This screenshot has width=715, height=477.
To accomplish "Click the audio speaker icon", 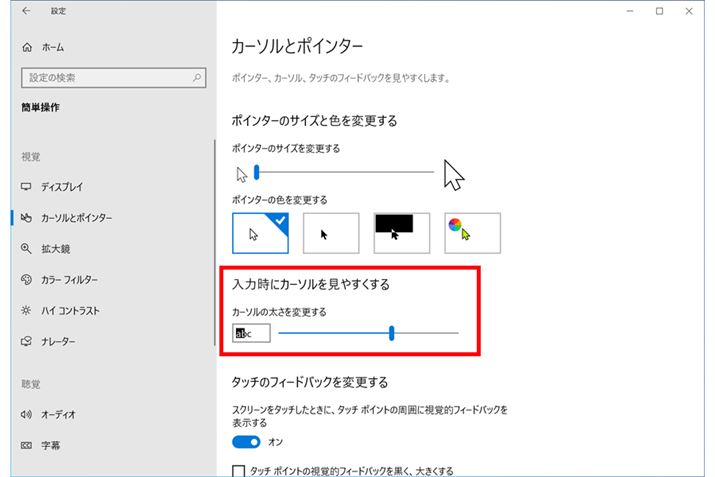I will click(x=26, y=415).
